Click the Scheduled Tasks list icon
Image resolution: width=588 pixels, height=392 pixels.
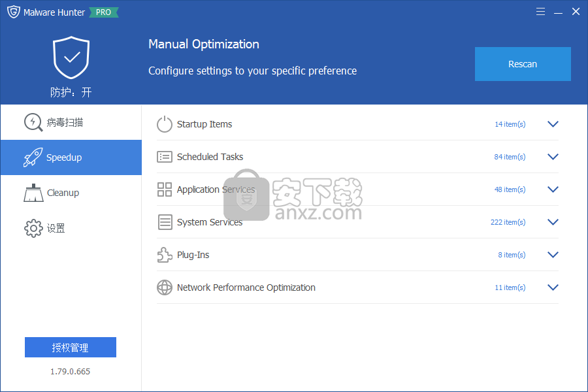(x=164, y=157)
